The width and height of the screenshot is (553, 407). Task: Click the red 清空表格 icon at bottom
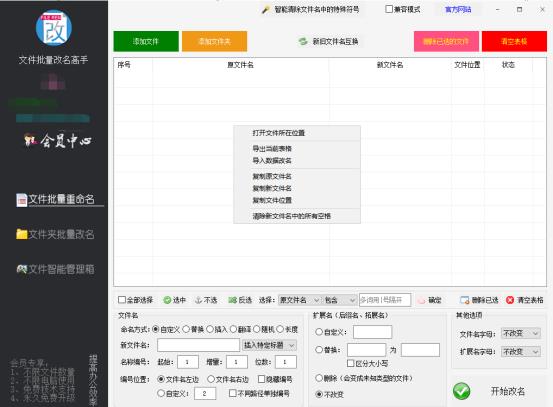pos(510,300)
